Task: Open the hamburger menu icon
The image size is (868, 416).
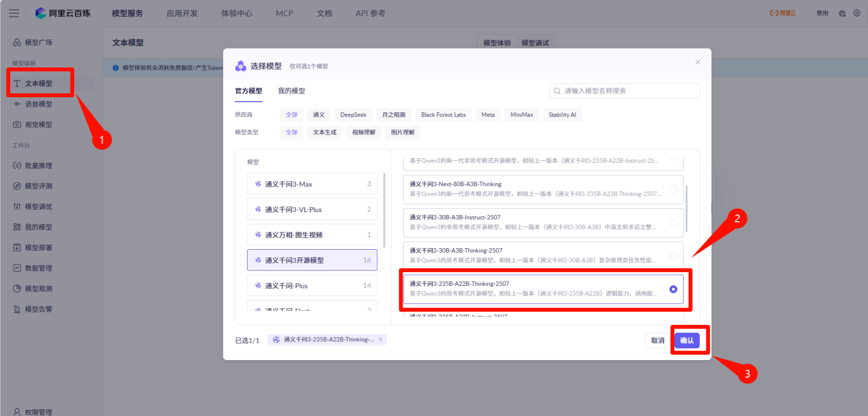Action: tap(14, 13)
